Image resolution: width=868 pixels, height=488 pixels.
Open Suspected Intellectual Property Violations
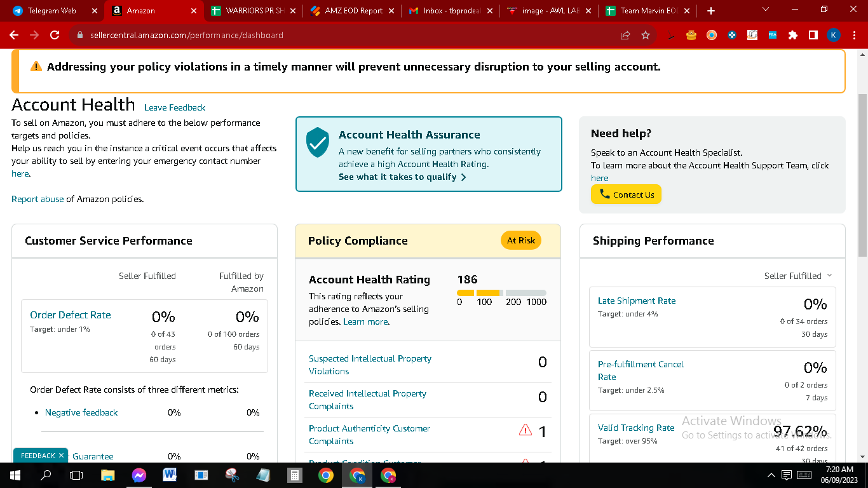pos(370,365)
